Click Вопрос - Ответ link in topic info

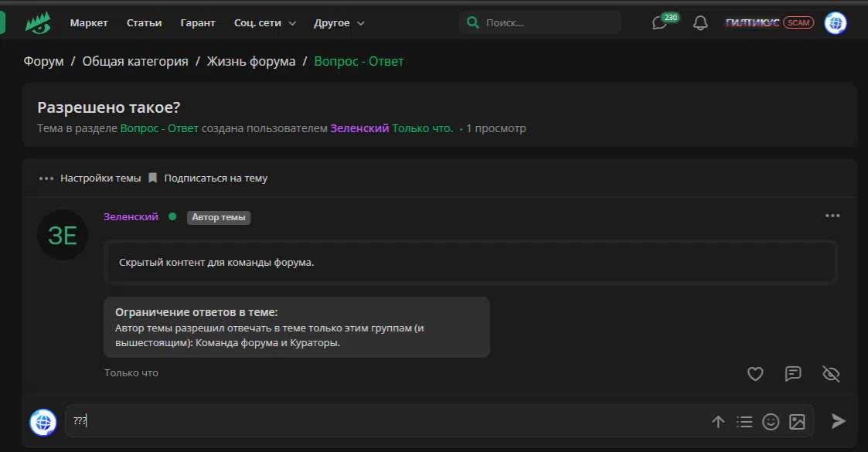click(x=159, y=128)
